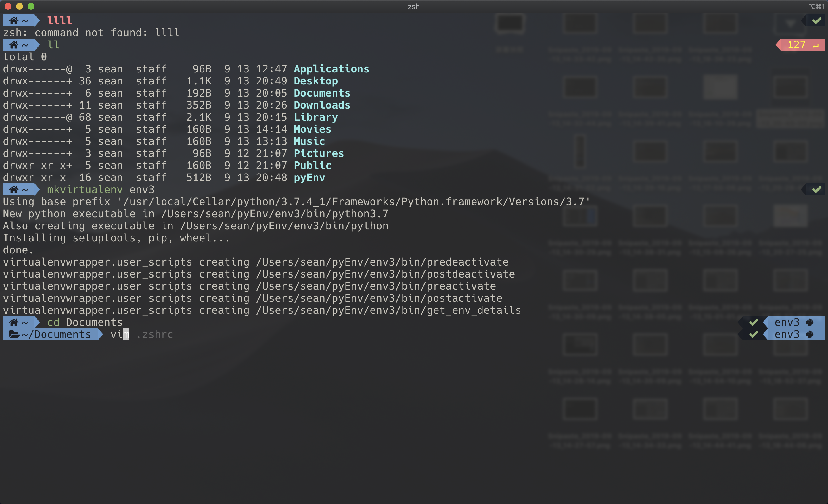This screenshot has width=828, height=504.
Task: Click the home icon in the first prompt
Action: pos(14,20)
